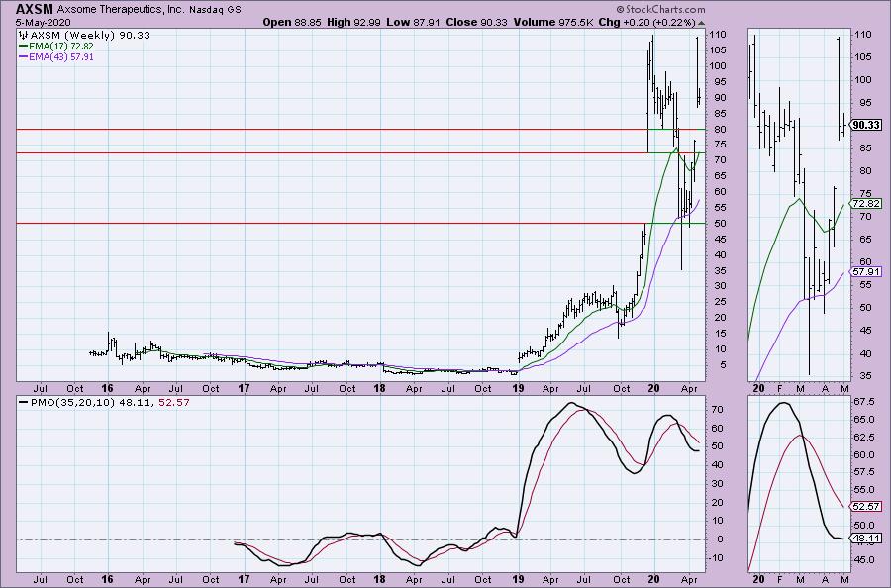The height and width of the screenshot is (588, 891).
Task: Click the Low 87.91 value
Action: (x=413, y=22)
